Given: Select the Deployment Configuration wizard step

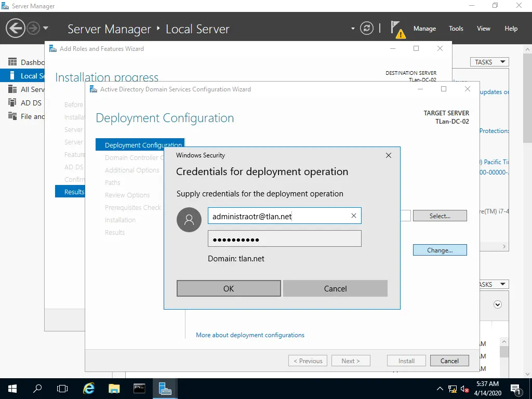Looking at the screenshot, I should (140, 145).
